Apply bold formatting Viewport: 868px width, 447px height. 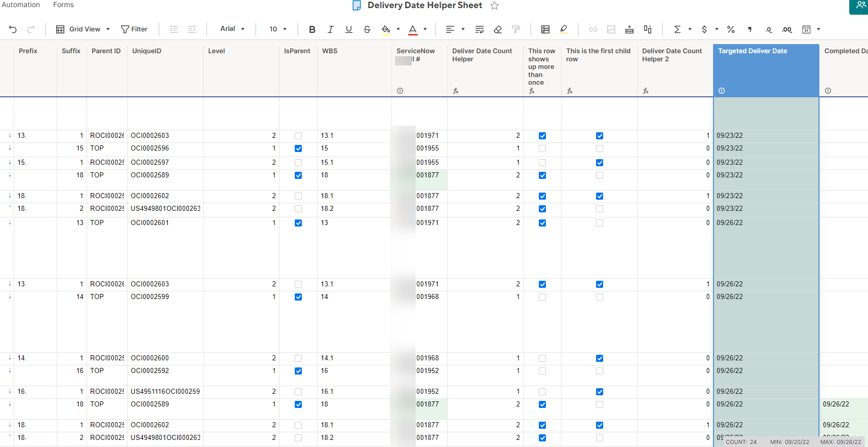tap(312, 29)
